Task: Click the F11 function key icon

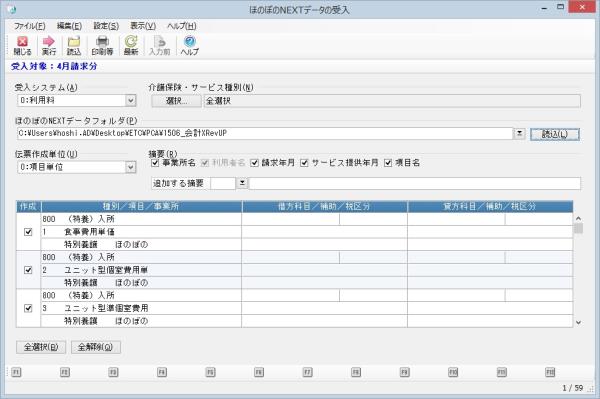Action: coord(502,372)
